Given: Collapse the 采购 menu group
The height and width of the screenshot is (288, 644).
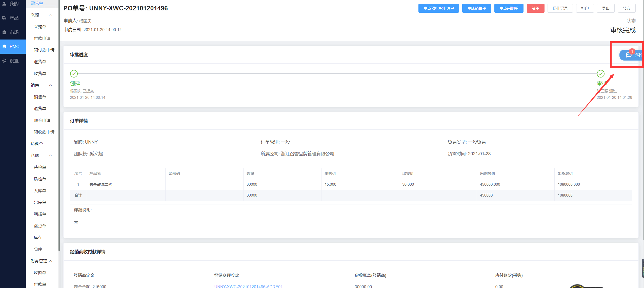Looking at the screenshot, I should point(50,15).
